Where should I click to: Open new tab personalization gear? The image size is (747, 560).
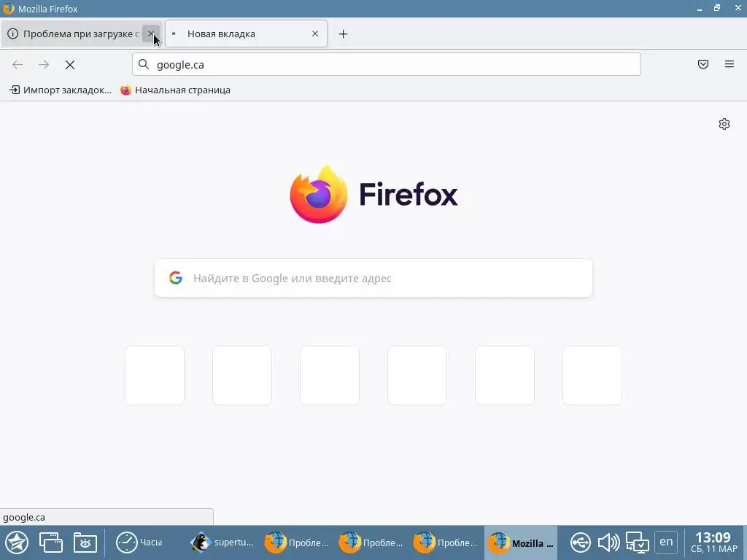coord(724,124)
